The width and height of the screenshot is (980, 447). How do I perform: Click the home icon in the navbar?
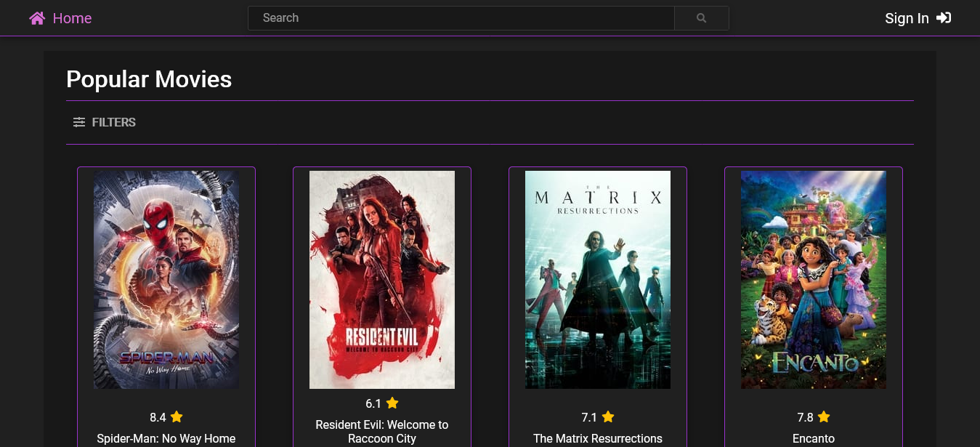pyautogui.click(x=37, y=17)
